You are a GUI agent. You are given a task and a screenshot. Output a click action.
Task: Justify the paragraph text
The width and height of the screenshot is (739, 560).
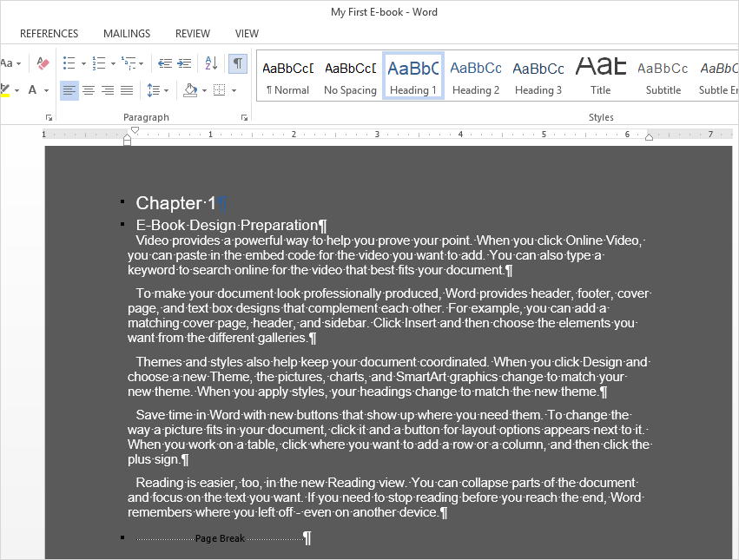[127, 90]
